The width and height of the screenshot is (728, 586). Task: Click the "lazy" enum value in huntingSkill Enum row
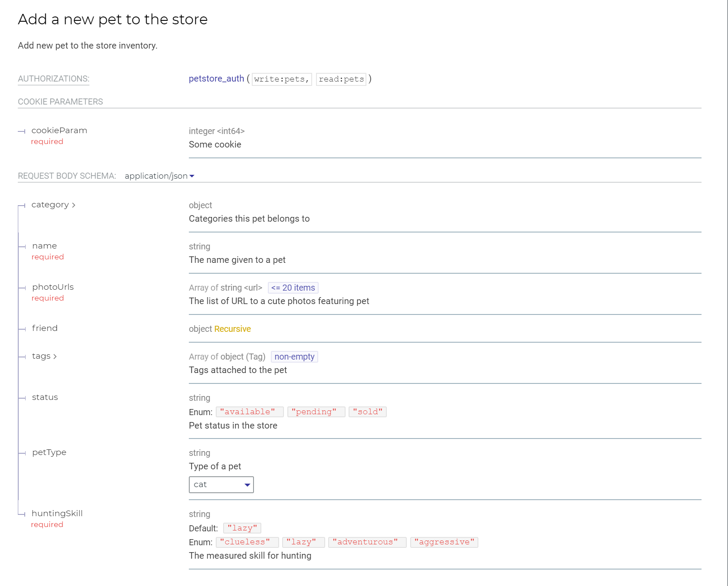[303, 542]
